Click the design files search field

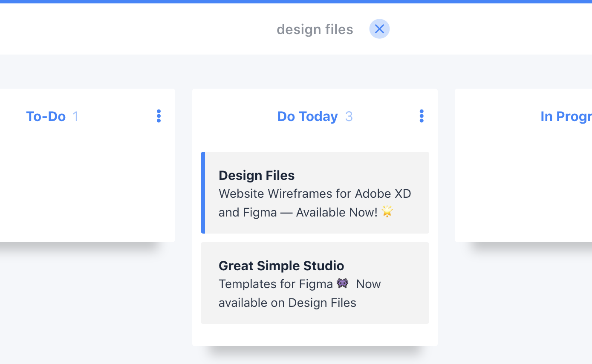point(315,29)
